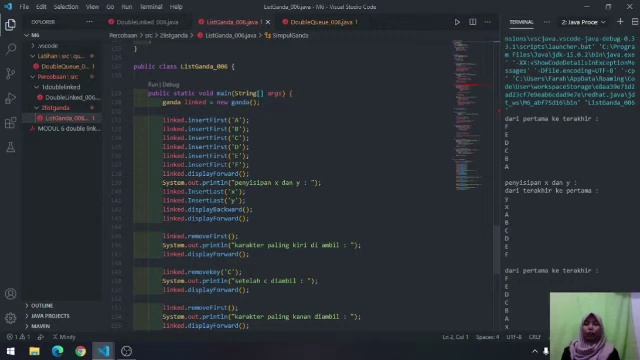Select terminal process dropdown 2: Java Process
This screenshot has width=640, height=360.
(584, 22)
